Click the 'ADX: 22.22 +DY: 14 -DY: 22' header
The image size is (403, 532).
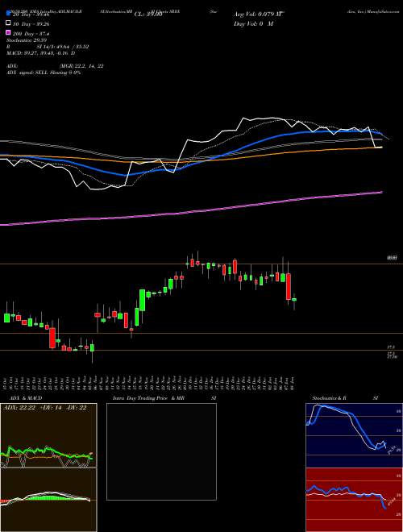click(45, 408)
